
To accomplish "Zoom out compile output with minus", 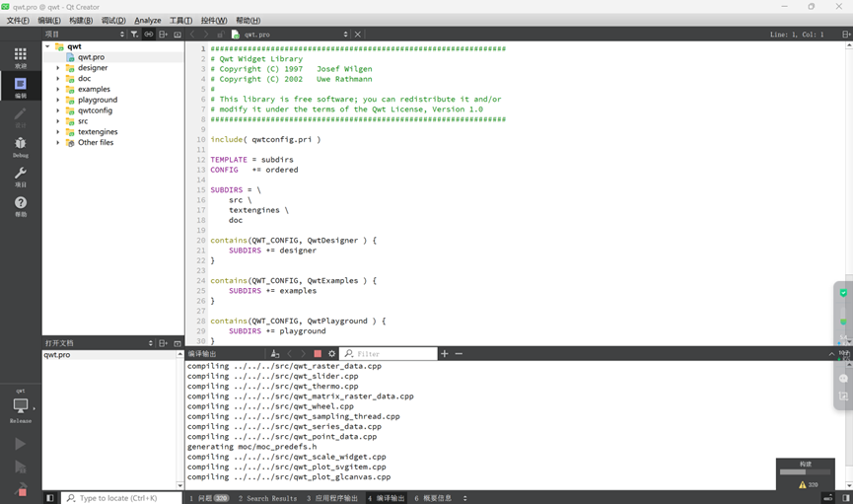I will point(459,354).
